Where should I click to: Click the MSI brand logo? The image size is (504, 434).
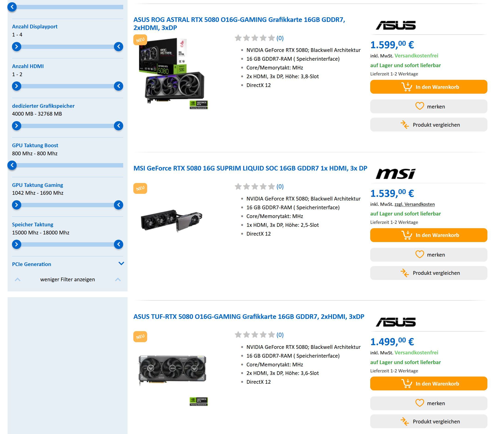coord(396,174)
